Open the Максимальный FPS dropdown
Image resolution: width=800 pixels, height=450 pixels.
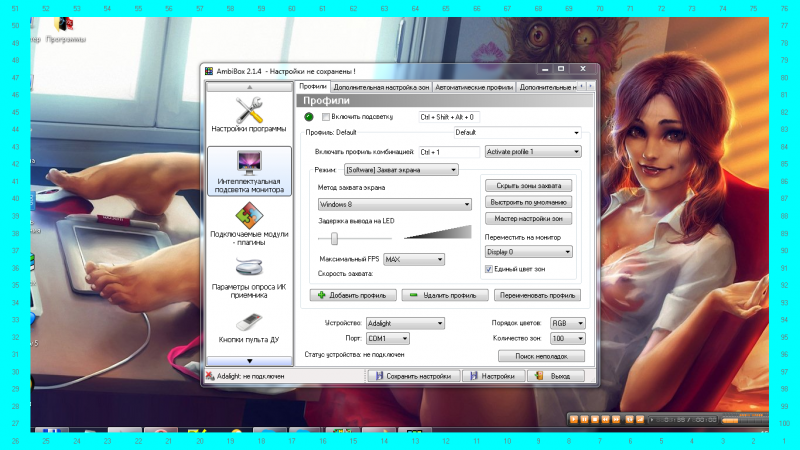coord(414,259)
